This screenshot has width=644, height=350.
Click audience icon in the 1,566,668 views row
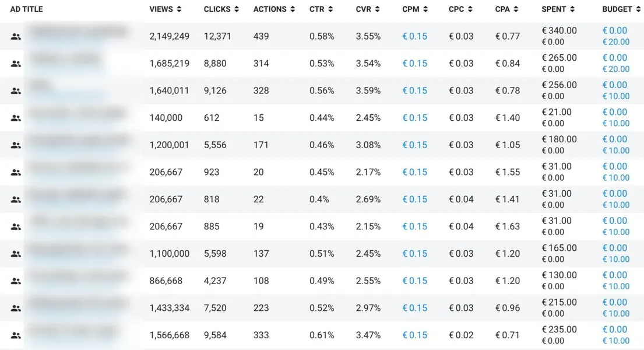click(x=16, y=335)
